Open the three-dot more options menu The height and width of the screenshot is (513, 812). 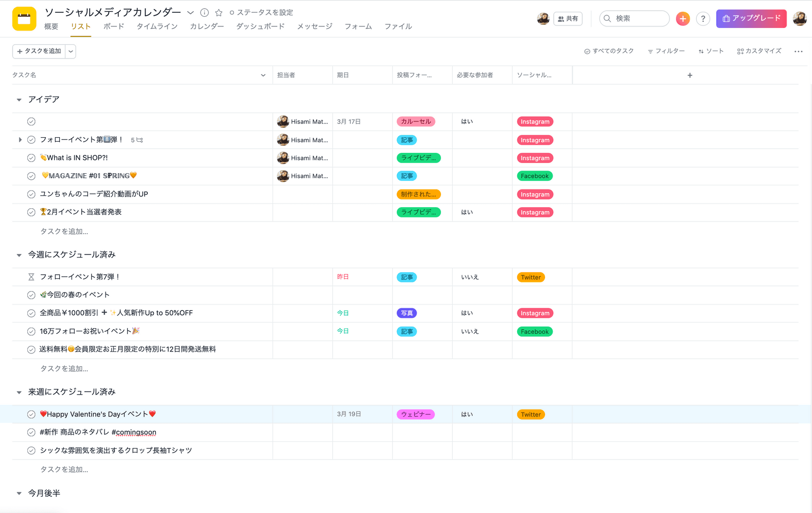798,51
